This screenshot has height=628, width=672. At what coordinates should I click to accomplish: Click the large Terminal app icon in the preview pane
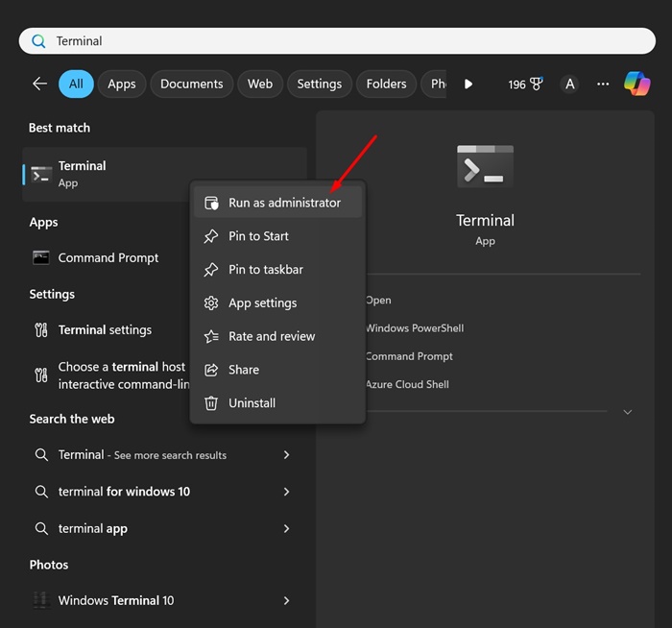click(485, 165)
